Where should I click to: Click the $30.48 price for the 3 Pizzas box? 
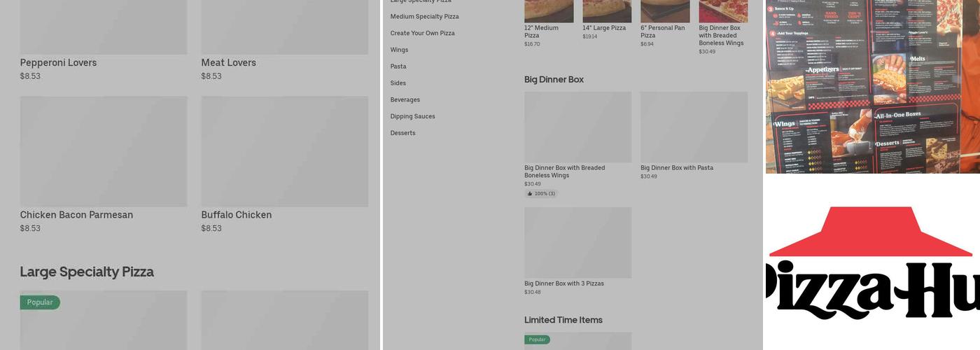pyautogui.click(x=533, y=293)
